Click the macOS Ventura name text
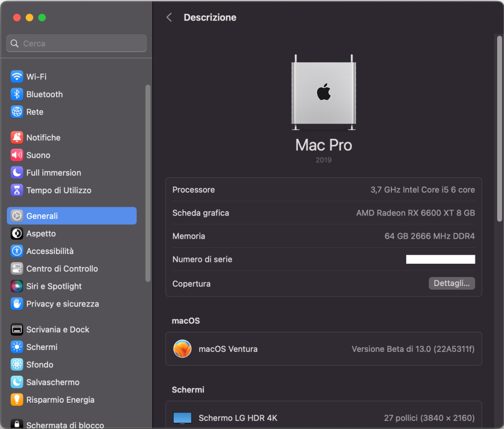This screenshot has height=429, width=504. point(228,349)
